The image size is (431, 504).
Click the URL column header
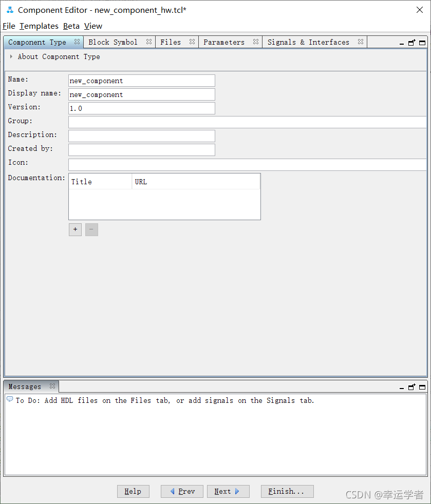point(196,182)
